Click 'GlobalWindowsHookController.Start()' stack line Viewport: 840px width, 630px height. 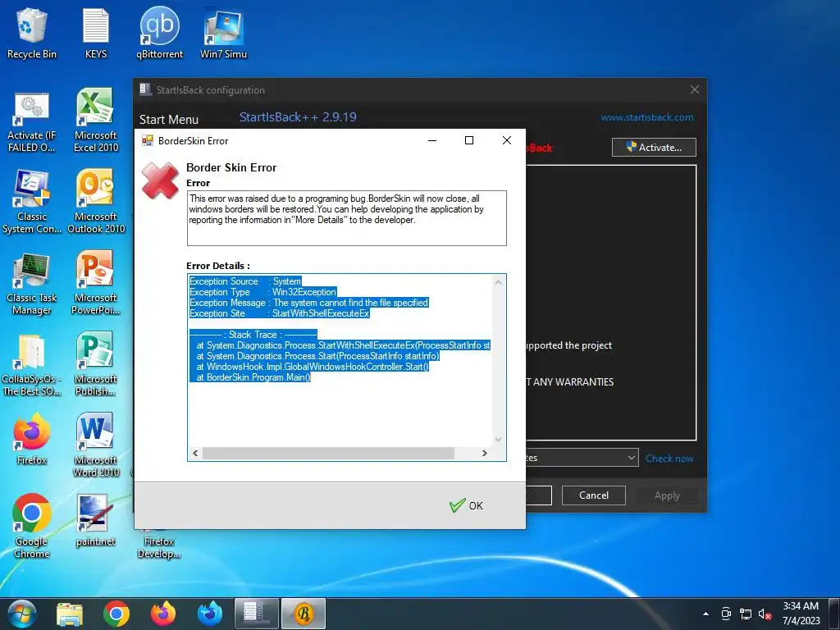(309, 367)
